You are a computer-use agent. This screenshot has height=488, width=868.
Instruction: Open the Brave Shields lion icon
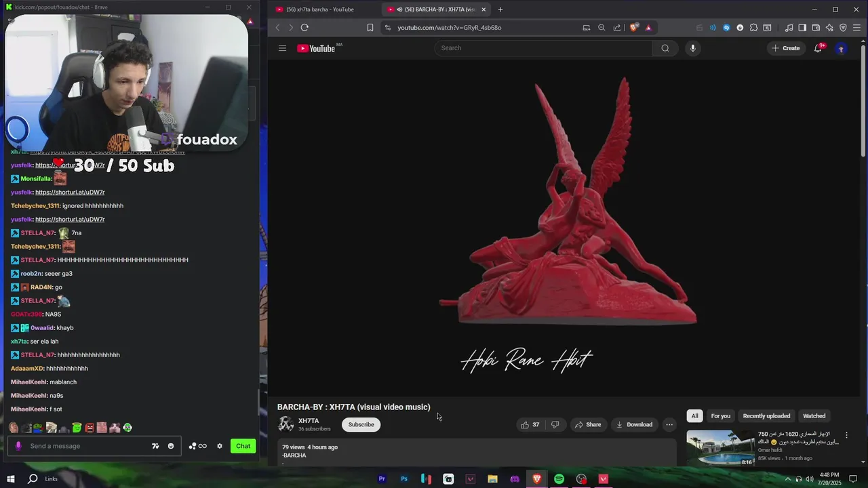pyautogui.click(x=633, y=28)
